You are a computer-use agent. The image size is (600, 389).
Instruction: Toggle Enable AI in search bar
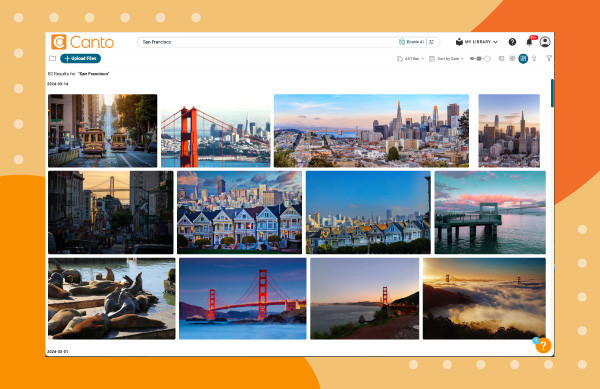(411, 42)
